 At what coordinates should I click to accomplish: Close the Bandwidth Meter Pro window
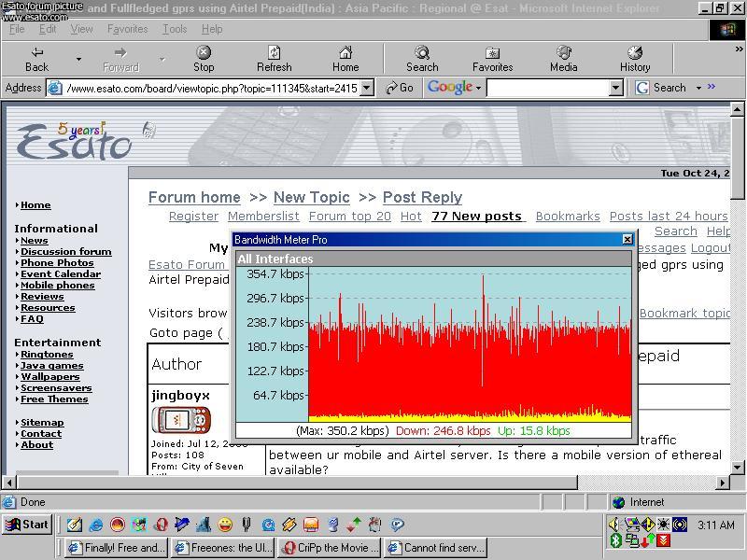pos(627,240)
